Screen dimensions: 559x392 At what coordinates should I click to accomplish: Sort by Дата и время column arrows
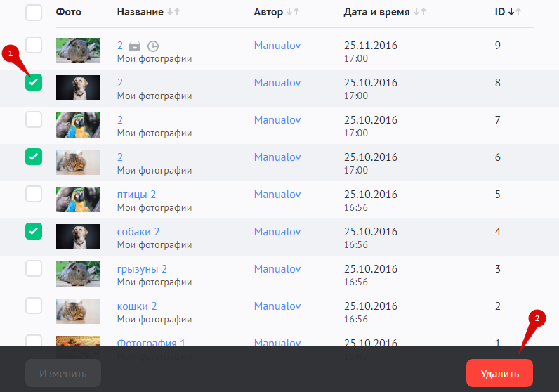coord(420,13)
